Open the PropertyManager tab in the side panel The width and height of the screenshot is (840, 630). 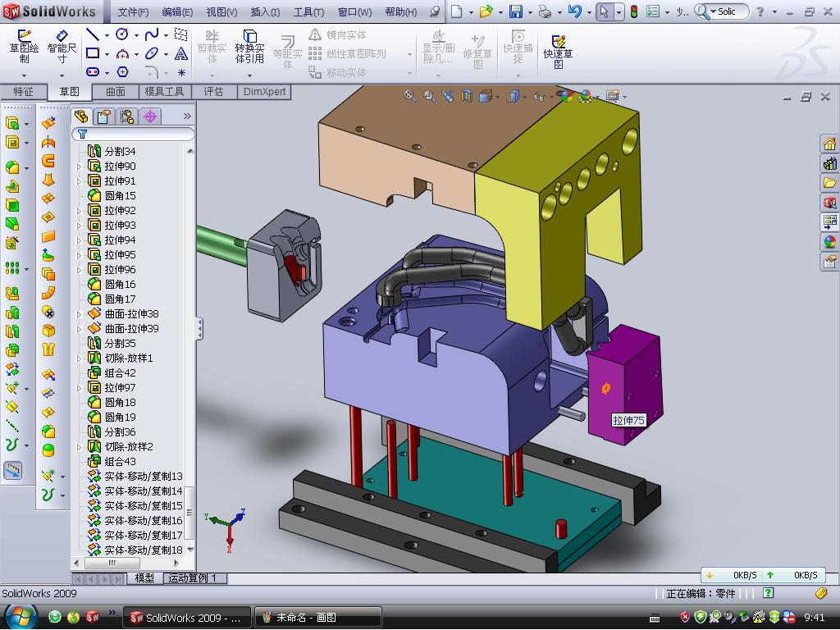(x=103, y=116)
